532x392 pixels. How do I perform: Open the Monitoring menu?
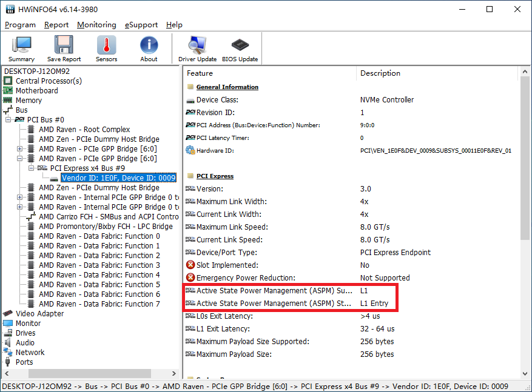pyautogui.click(x=96, y=25)
